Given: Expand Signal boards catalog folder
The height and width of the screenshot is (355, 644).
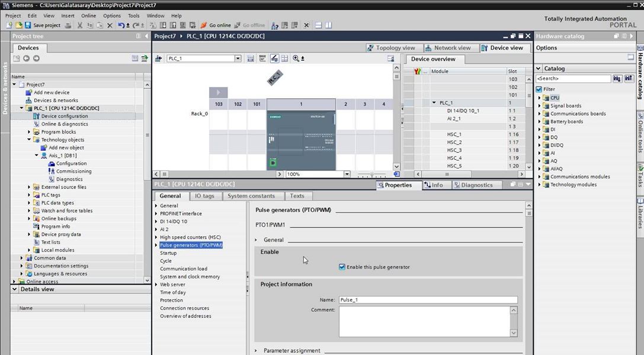Looking at the screenshot, I should coord(539,106).
